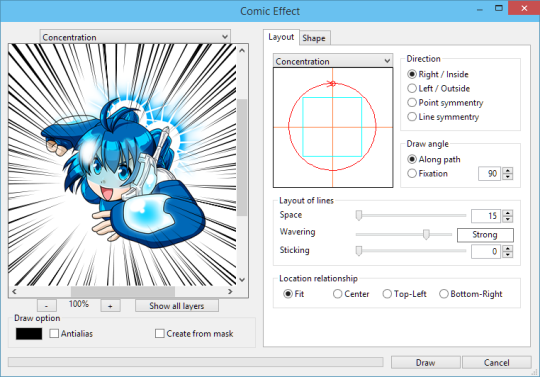Switch to the Shape tab
Viewport: 540px width, 377px height.
(x=314, y=38)
